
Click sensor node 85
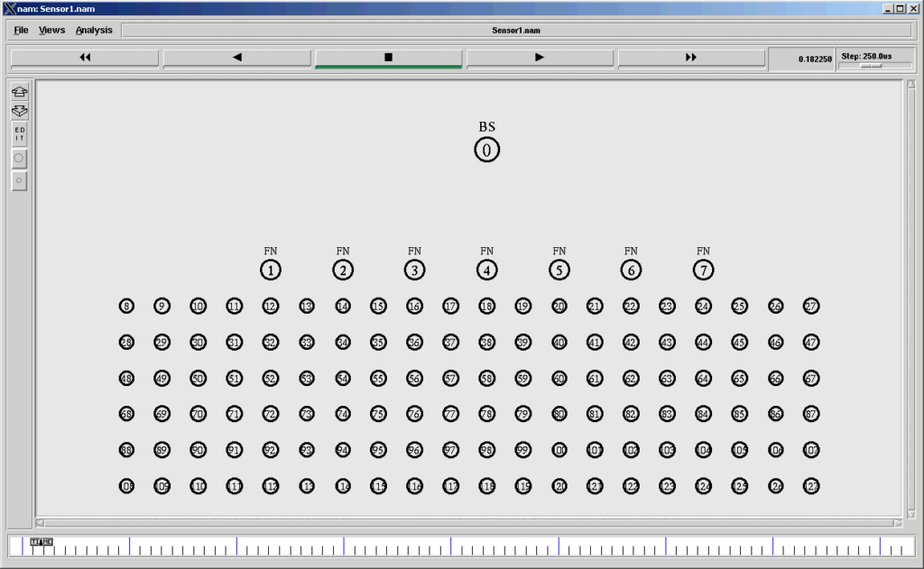pyautogui.click(x=740, y=414)
